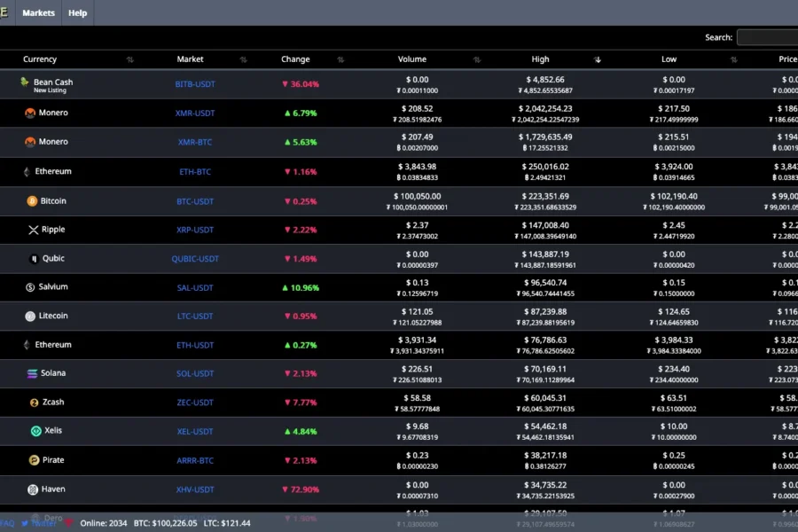
Task: Click the Currency column header
Action: click(40, 59)
